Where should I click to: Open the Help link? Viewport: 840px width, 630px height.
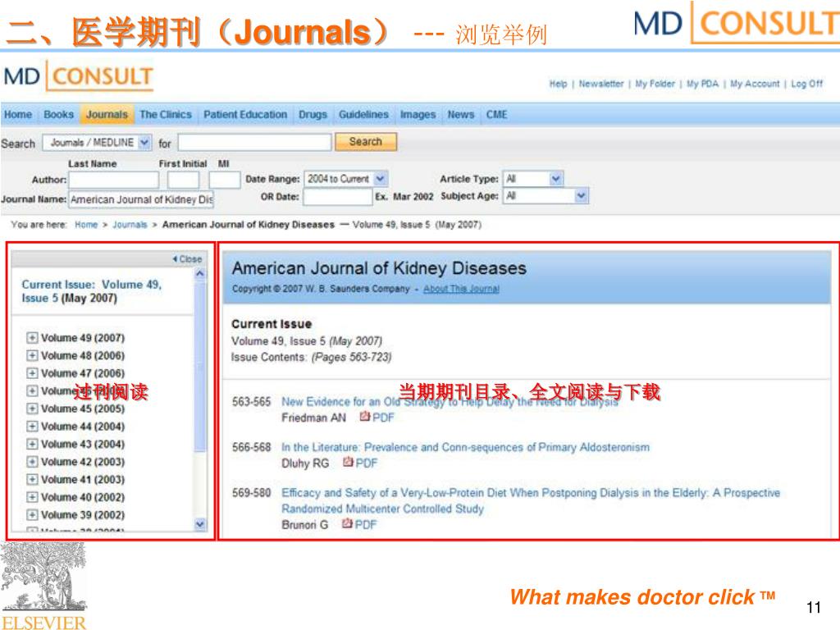click(558, 84)
